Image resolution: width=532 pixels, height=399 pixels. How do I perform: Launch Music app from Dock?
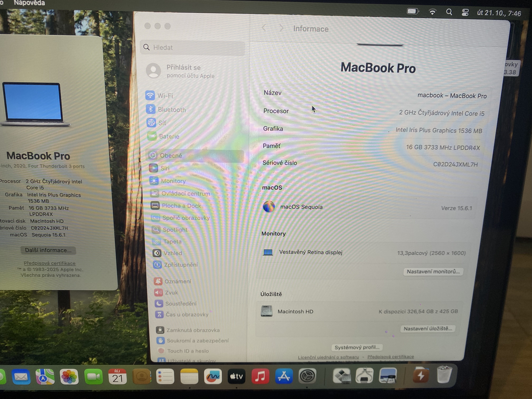pos(260,376)
